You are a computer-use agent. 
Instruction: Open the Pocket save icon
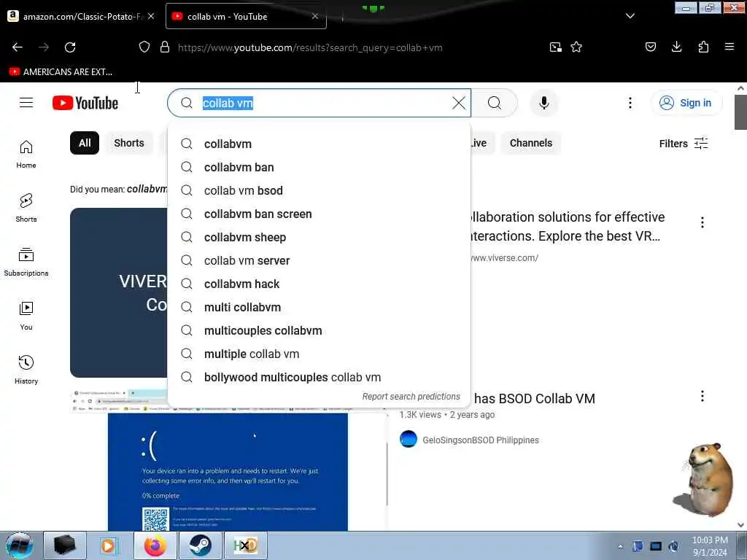coord(651,47)
